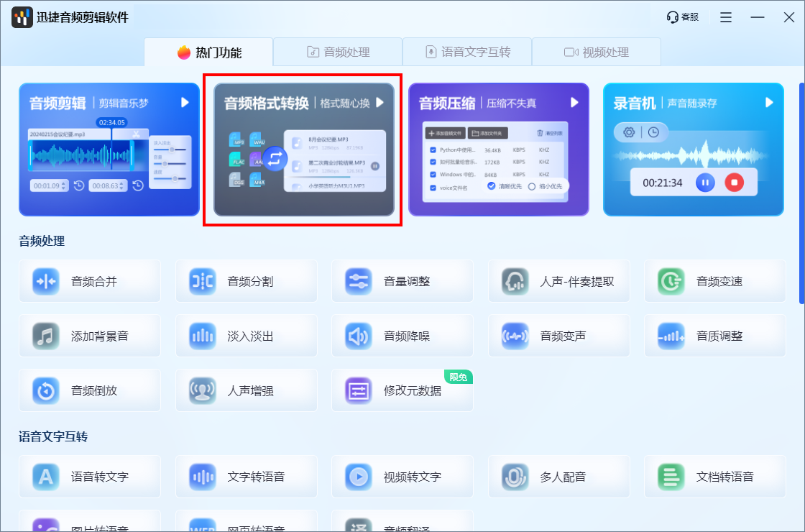Open the 音质调整 tool icon
This screenshot has width=805, height=532.
pyautogui.click(x=671, y=336)
